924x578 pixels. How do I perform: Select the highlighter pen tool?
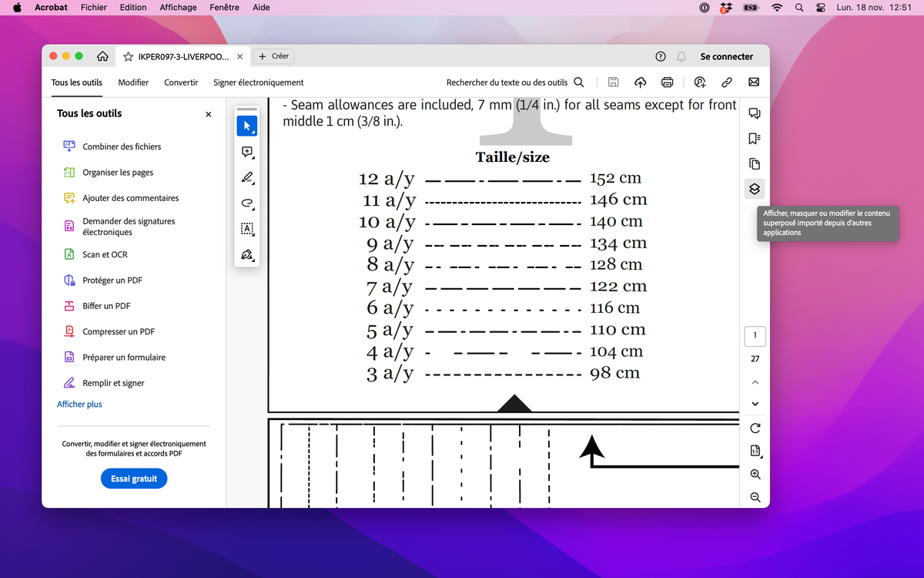coord(247,178)
